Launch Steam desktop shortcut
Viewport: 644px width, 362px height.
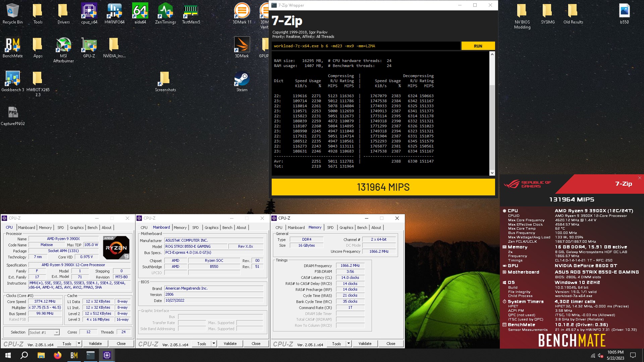[x=242, y=81]
